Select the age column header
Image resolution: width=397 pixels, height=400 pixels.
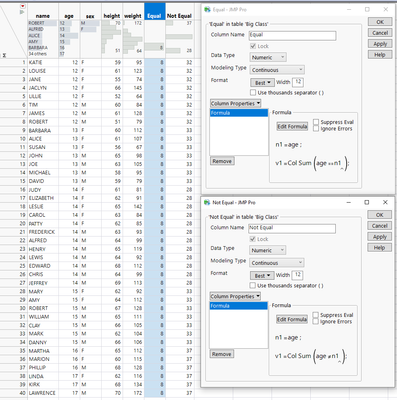click(69, 16)
